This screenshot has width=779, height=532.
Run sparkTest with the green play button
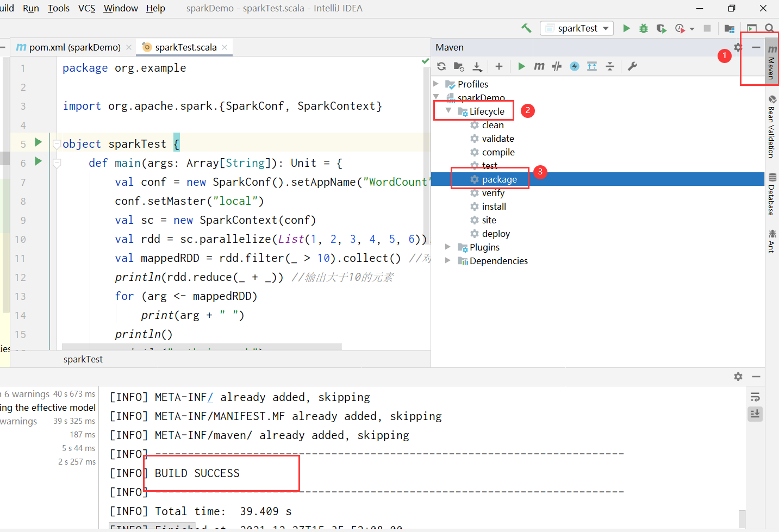(x=626, y=28)
